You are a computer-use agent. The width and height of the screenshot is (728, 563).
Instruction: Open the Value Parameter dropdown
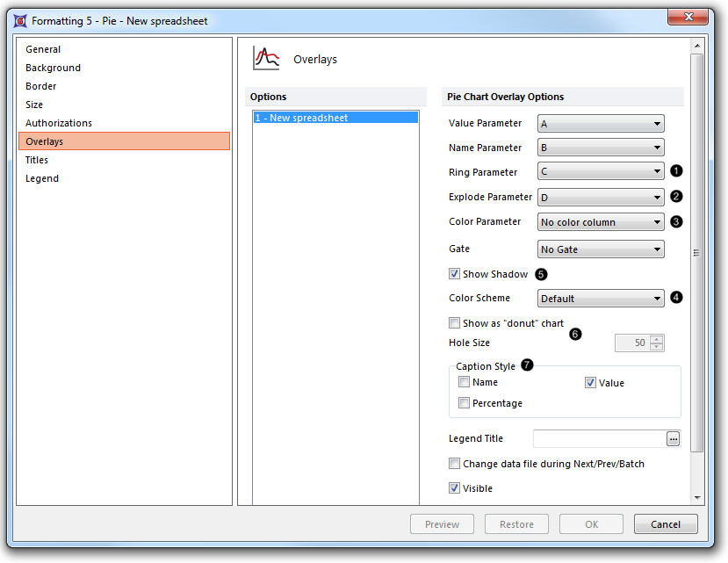[x=601, y=124]
